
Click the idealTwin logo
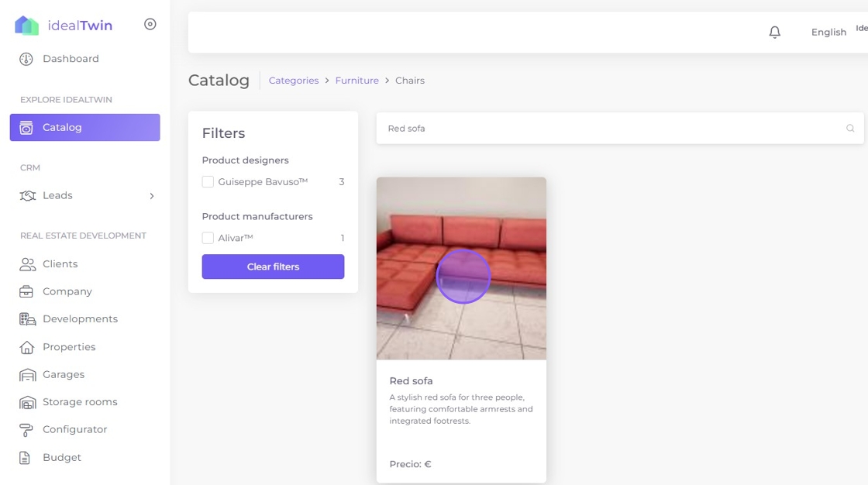27,26
